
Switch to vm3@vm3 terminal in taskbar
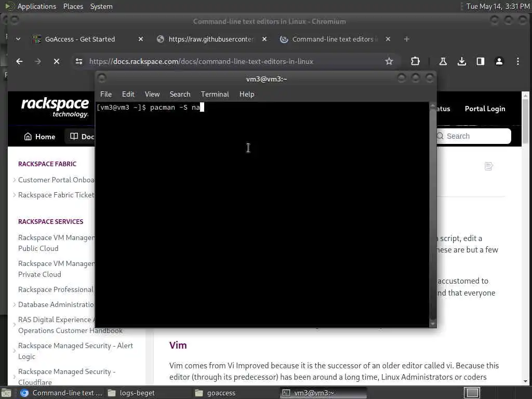click(x=324, y=393)
